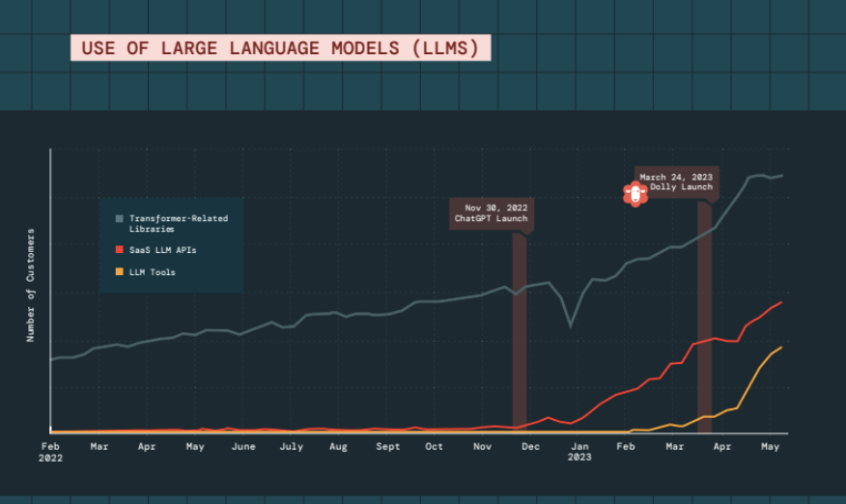Click the final May x-axis label
Viewport: 846px width, 504px height.
(x=770, y=446)
